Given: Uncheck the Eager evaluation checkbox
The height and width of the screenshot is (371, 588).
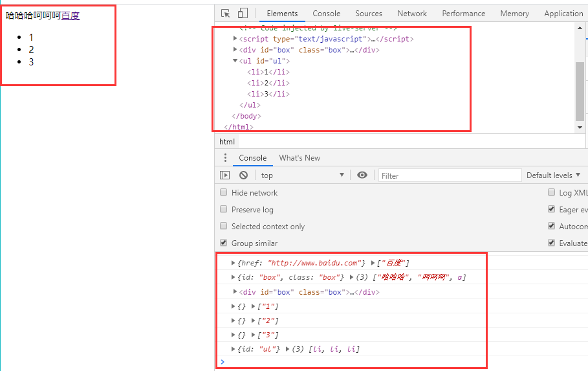Looking at the screenshot, I should coord(551,209).
